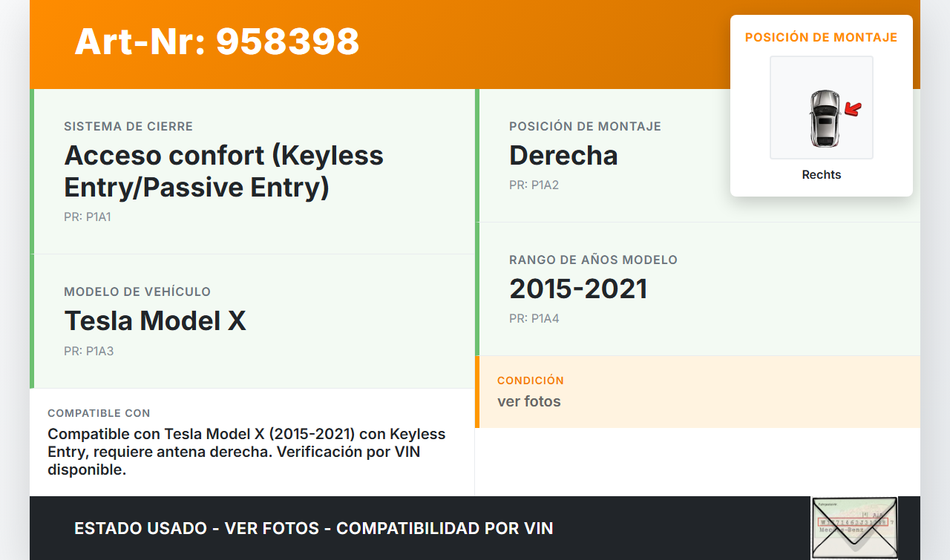Click the 'Rechts' caption under car image
The width and height of the screenshot is (950, 560).
pyautogui.click(x=822, y=175)
